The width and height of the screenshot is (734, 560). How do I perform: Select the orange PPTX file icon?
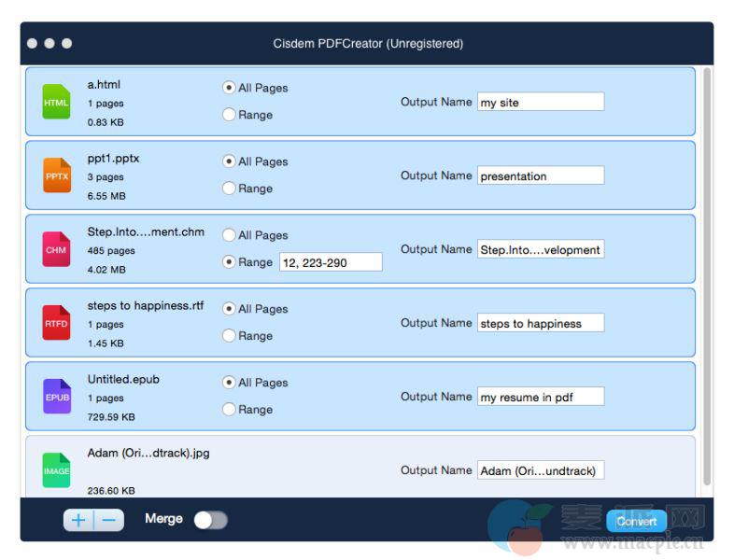[56, 175]
